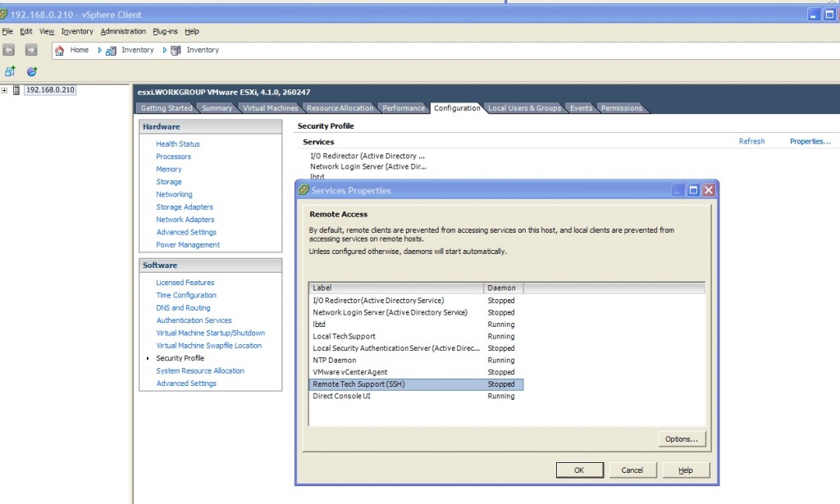840x504 pixels.
Task: Open the Administration menu
Action: point(123,31)
